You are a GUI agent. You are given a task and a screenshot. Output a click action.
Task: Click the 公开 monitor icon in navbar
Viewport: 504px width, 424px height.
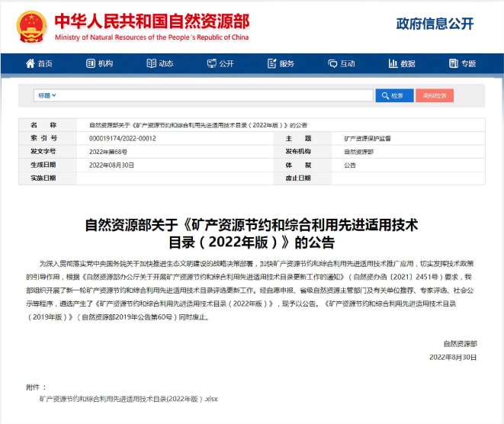pyautogui.click(x=211, y=64)
